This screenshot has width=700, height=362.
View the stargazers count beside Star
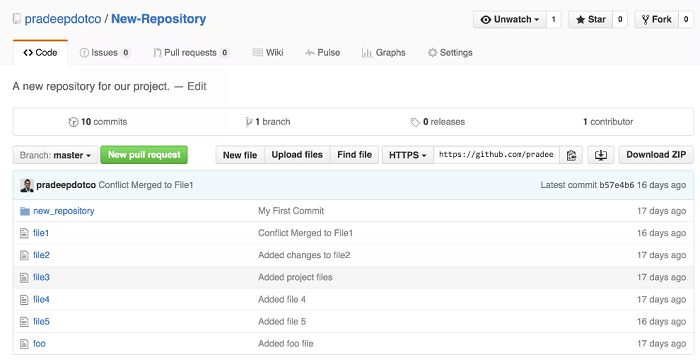pyautogui.click(x=620, y=20)
